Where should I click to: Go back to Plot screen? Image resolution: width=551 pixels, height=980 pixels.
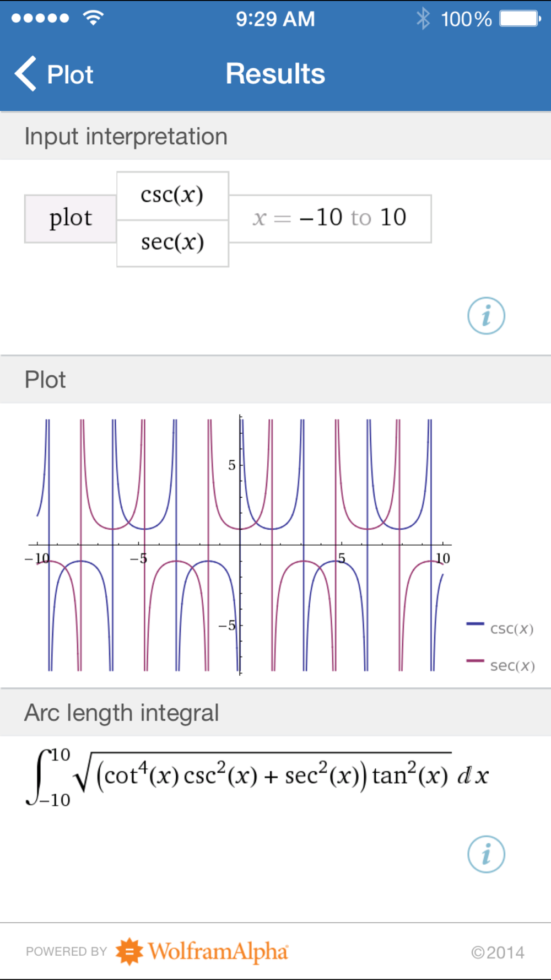55,74
